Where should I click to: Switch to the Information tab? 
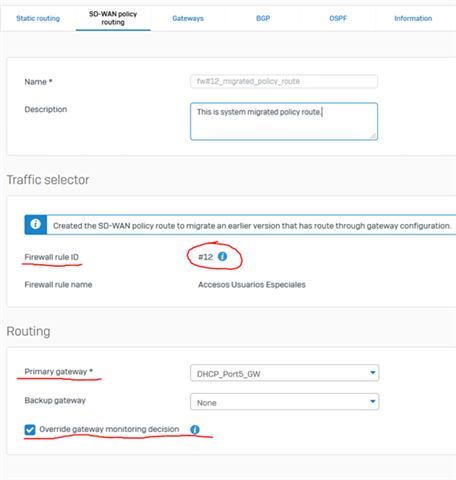click(x=413, y=18)
